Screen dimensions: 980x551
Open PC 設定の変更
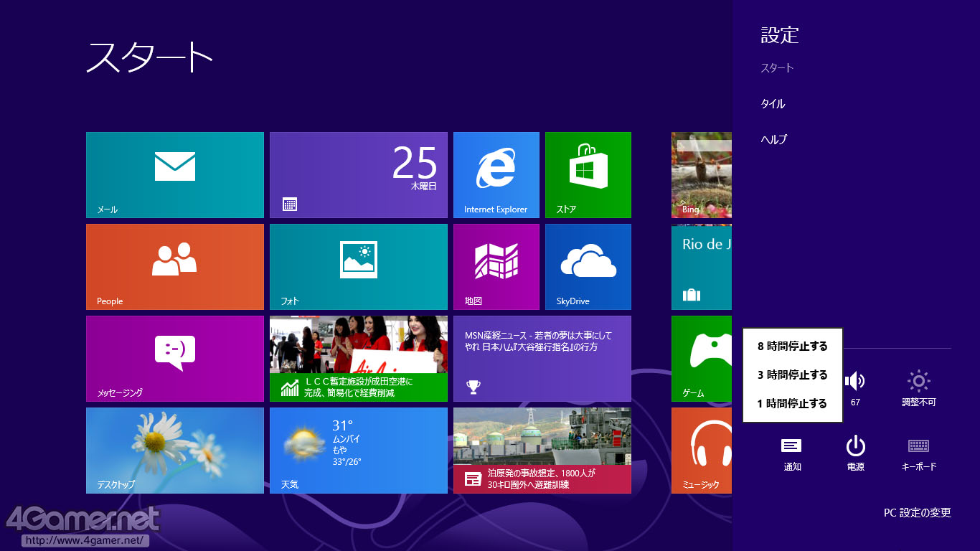[918, 512]
